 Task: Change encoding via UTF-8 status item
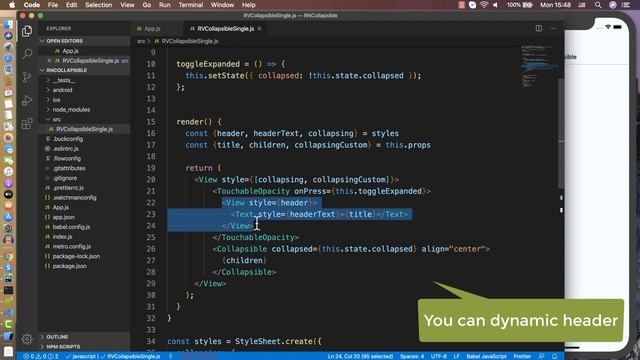(x=439, y=356)
